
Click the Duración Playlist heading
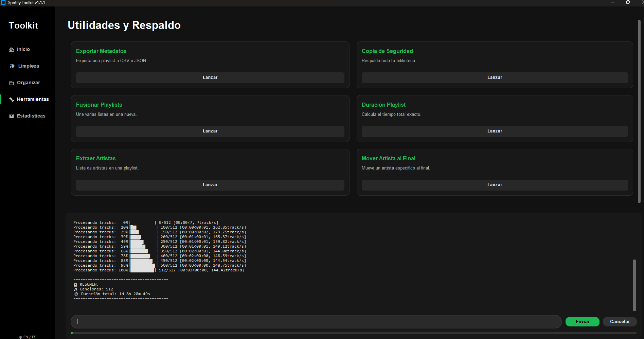click(x=383, y=105)
